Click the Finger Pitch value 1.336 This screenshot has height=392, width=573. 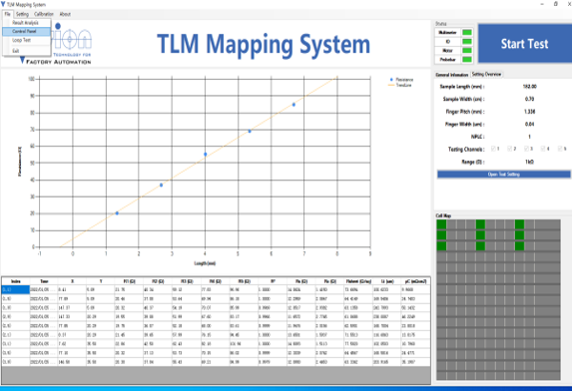pos(529,112)
